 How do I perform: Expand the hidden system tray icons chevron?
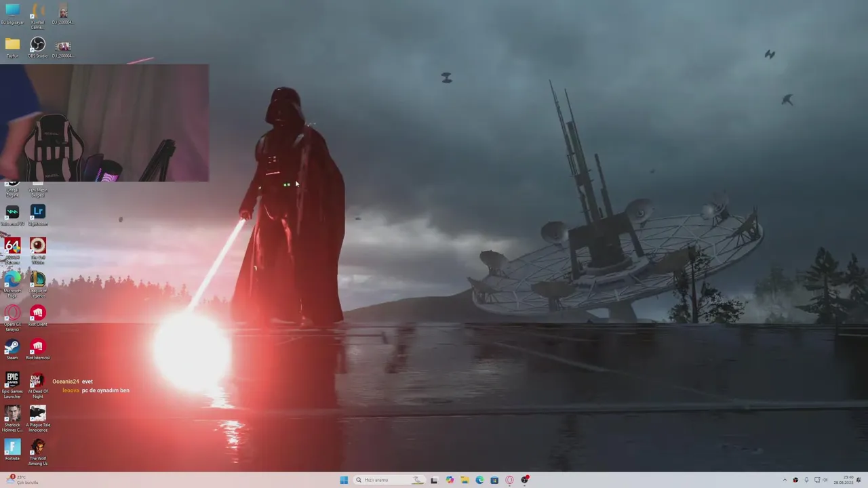coord(785,480)
